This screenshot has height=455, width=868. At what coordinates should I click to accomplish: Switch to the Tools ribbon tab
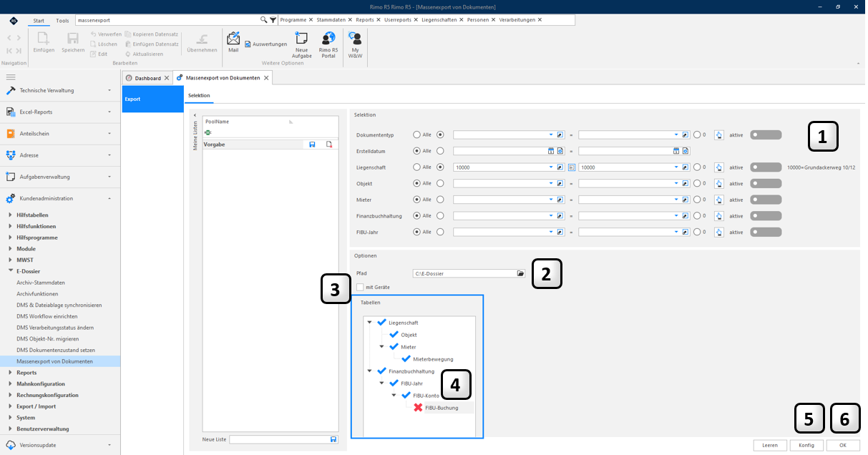pyautogui.click(x=63, y=21)
